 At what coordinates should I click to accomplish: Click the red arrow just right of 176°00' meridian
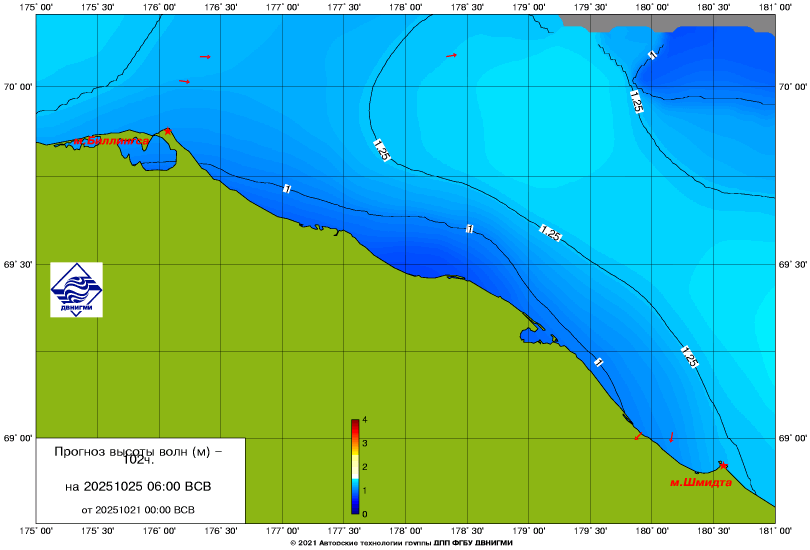click(184, 81)
